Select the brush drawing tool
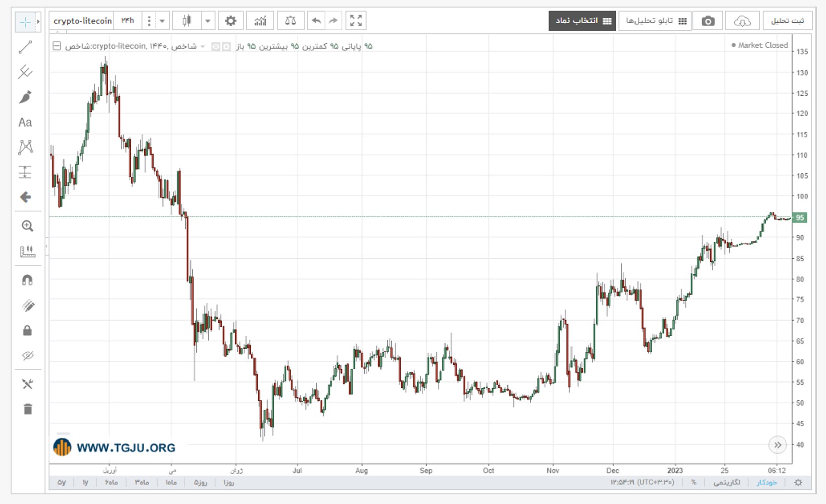826x504 pixels. pyautogui.click(x=25, y=97)
